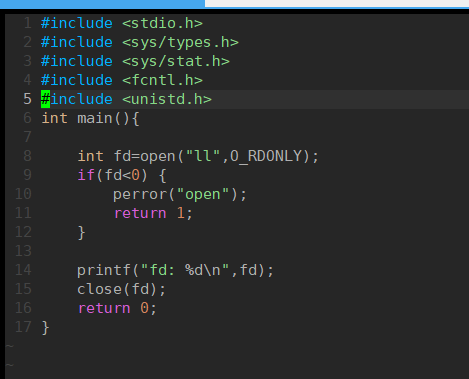This screenshot has height=379, width=469.
Task: Click the close(fd); line
Action: (x=121, y=289)
